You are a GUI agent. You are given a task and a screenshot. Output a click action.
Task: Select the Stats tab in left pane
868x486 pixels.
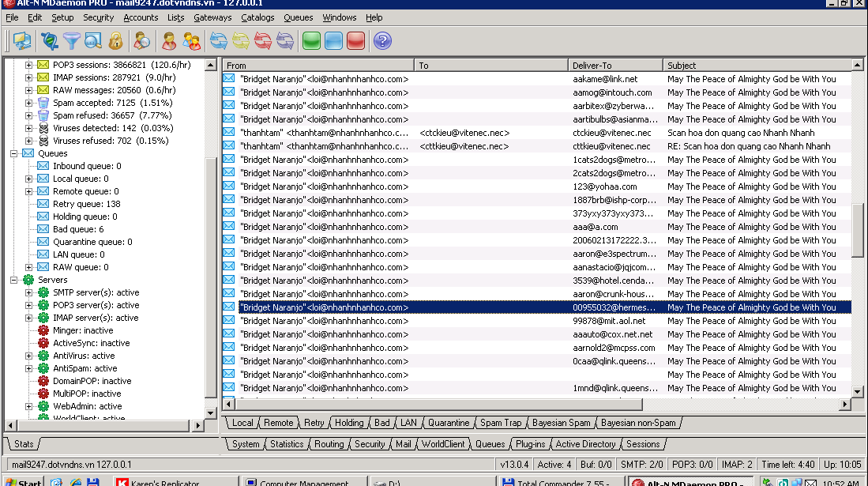point(24,444)
